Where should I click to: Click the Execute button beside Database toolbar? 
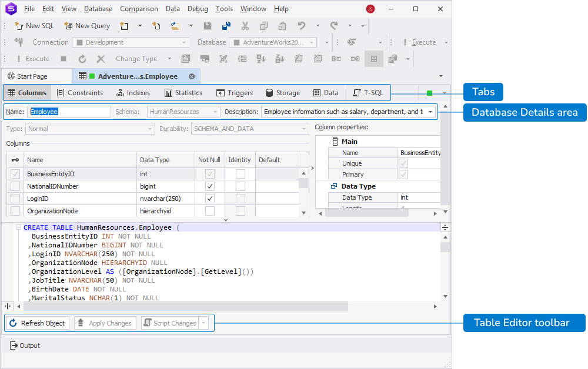click(420, 42)
